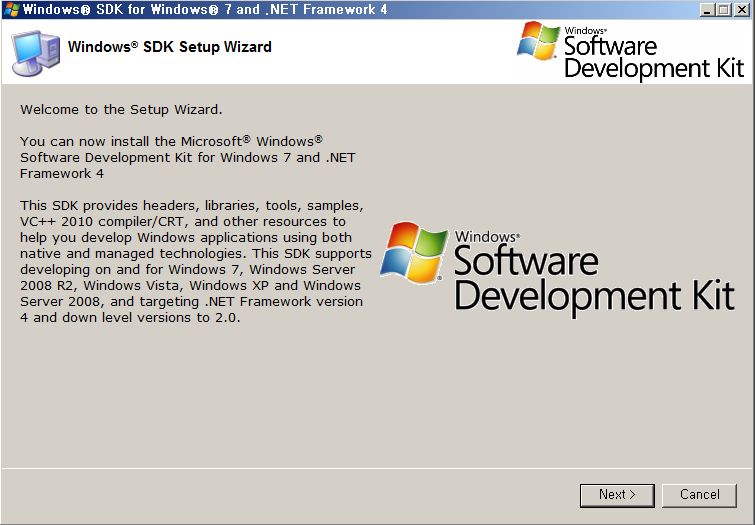This screenshot has height=525, width=755.
Task: Click the paragraph starting 'You can now install'
Action: click(188, 158)
